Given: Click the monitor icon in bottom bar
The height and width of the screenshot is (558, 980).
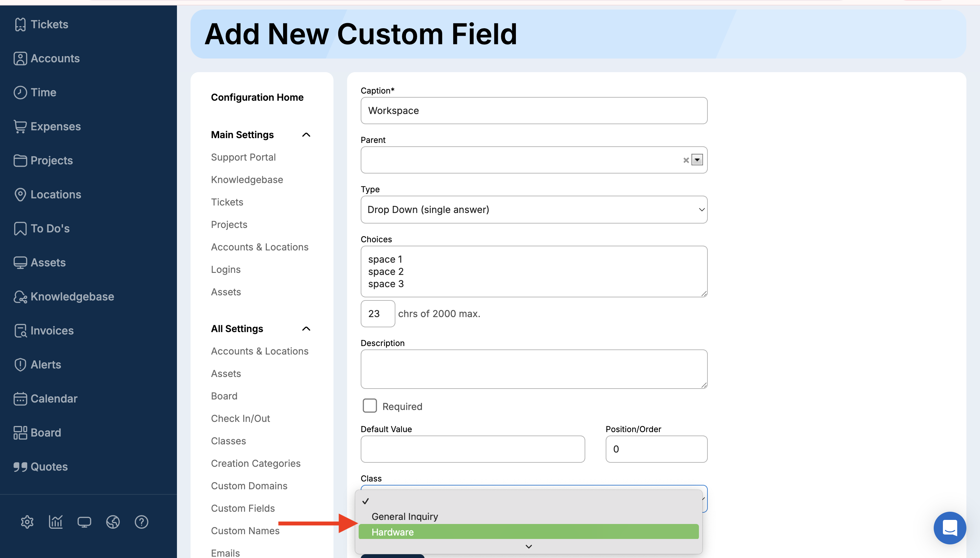Looking at the screenshot, I should tap(84, 522).
